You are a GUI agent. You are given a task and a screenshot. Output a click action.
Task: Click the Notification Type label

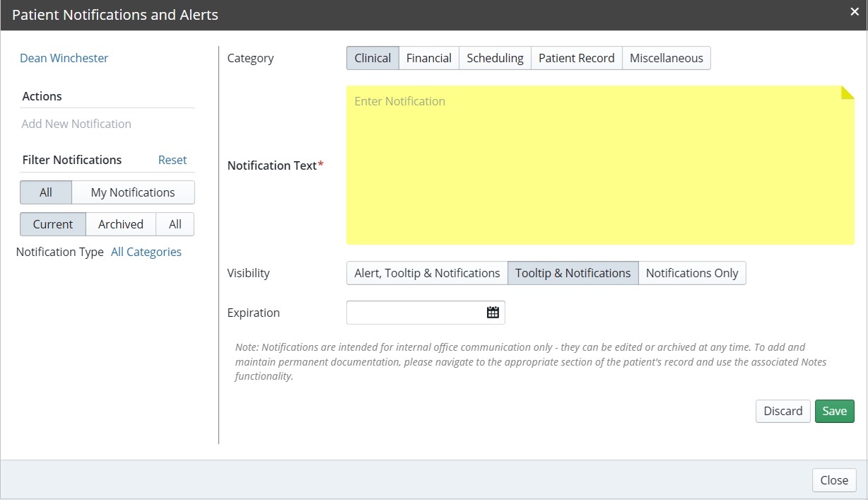(60, 252)
